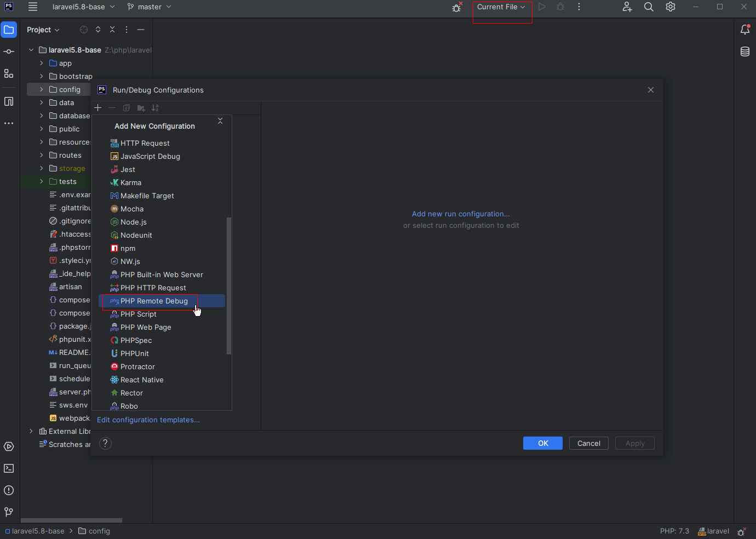
Task: Open the Database tool window
Action: pos(745,51)
